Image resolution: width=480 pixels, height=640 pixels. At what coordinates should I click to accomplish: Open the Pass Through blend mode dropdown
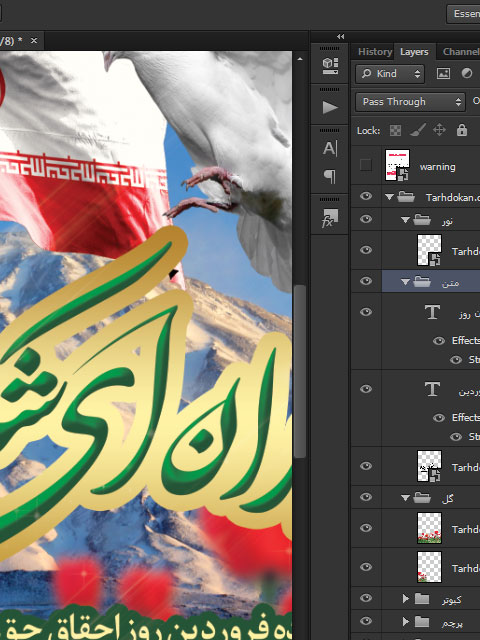click(410, 102)
